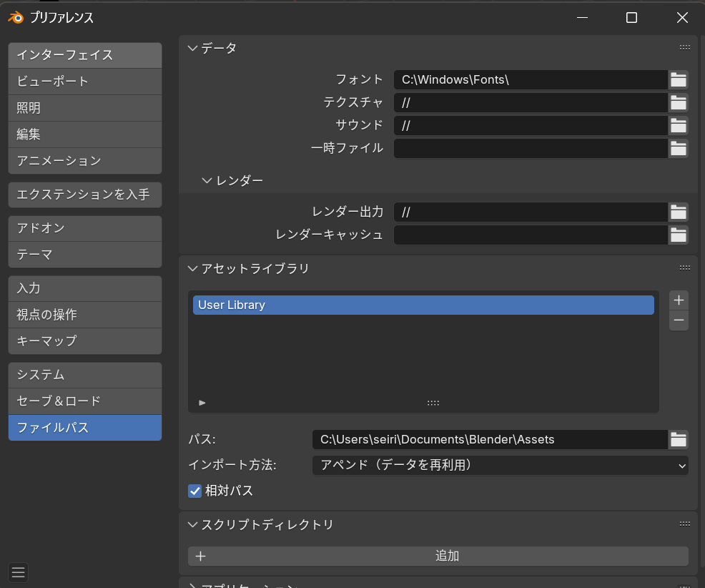Image resolution: width=705 pixels, height=588 pixels.
Task: Open the hamburger preferences menu
Action: pos(18,572)
